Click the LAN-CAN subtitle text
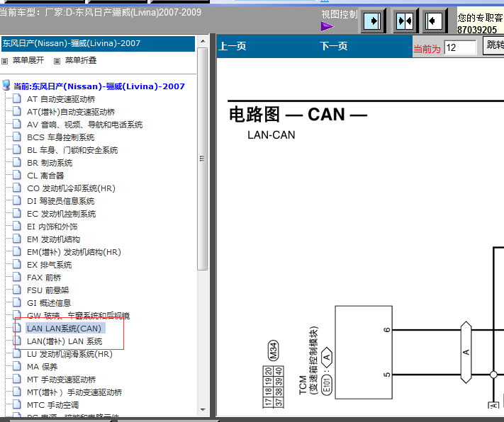This screenshot has height=422, width=504. click(271, 135)
